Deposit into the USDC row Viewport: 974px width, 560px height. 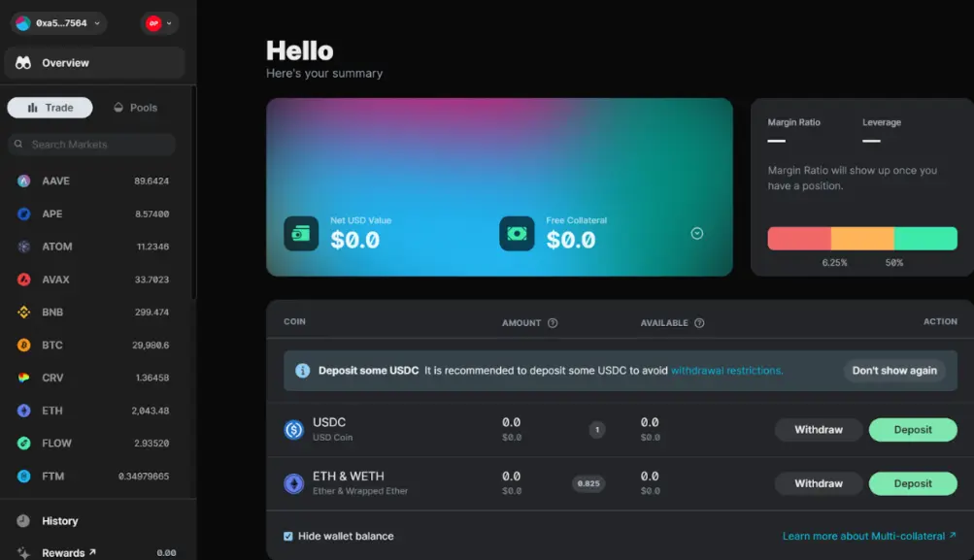913,430
